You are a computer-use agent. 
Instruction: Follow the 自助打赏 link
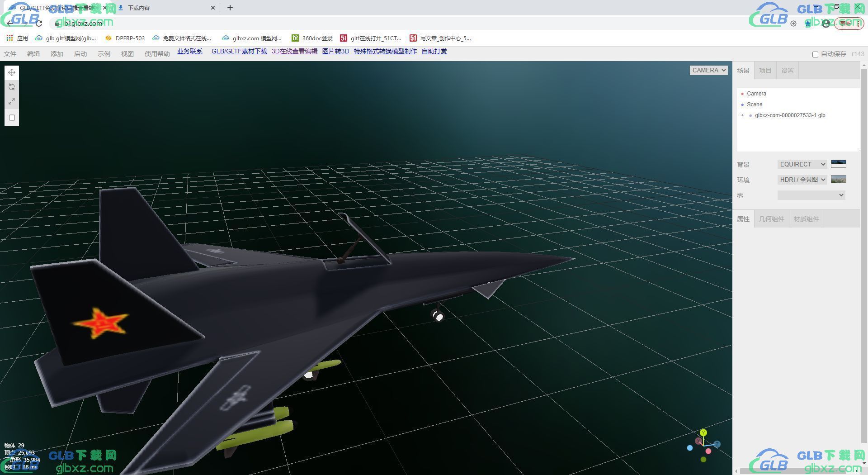434,52
